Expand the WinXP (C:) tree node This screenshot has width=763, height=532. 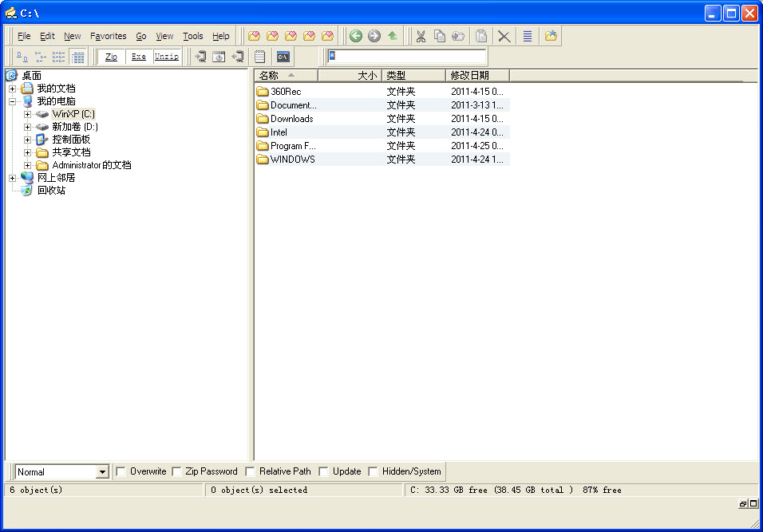click(x=27, y=114)
